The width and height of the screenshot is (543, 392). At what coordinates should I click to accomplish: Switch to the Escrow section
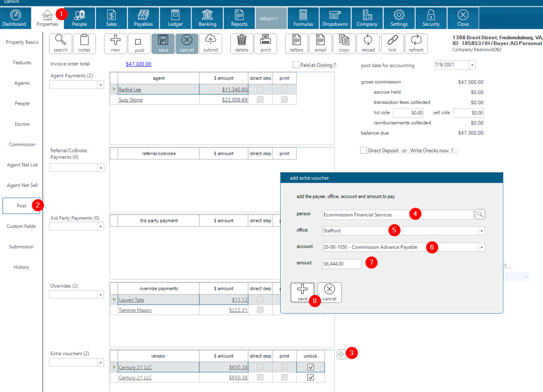[22, 124]
